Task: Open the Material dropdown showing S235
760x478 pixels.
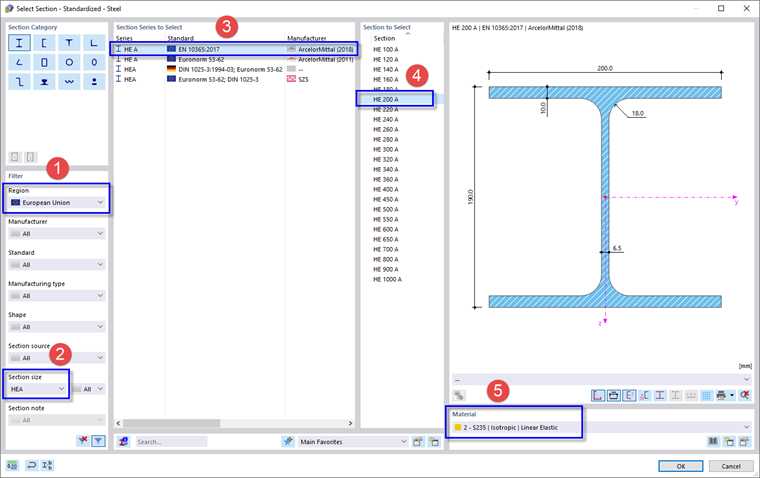Action: pos(602,427)
